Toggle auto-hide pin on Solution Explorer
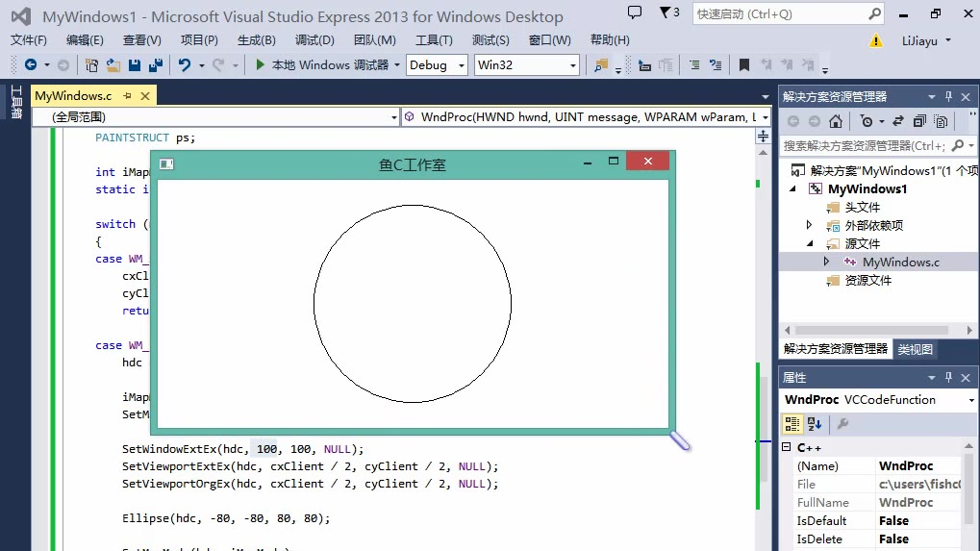This screenshot has width=980, height=551. pyautogui.click(x=949, y=96)
